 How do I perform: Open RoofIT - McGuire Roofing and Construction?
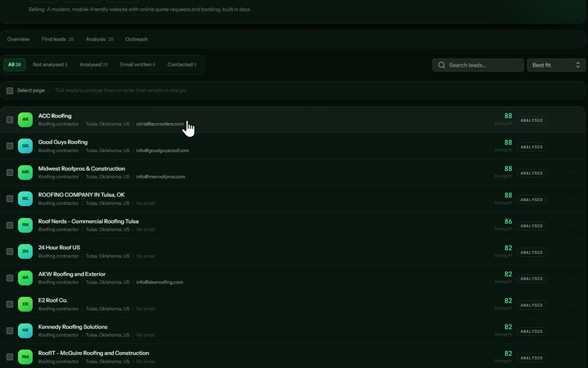click(x=94, y=353)
